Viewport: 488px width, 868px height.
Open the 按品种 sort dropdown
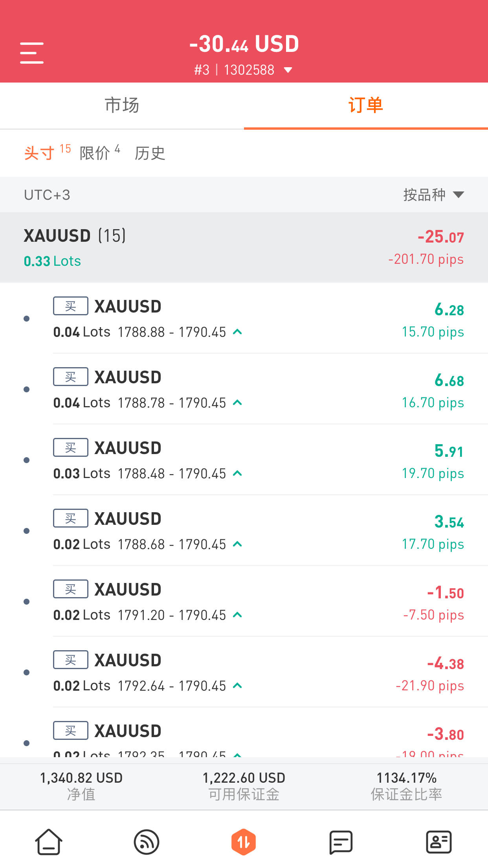tap(433, 195)
